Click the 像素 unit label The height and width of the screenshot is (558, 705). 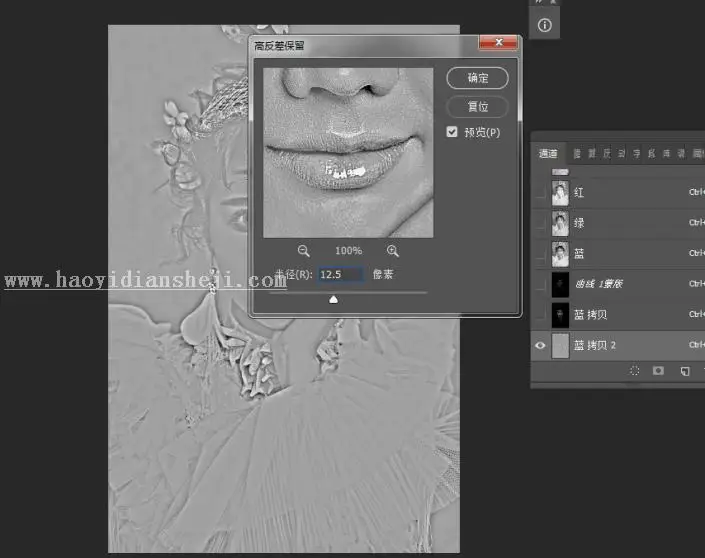point(383,274)
